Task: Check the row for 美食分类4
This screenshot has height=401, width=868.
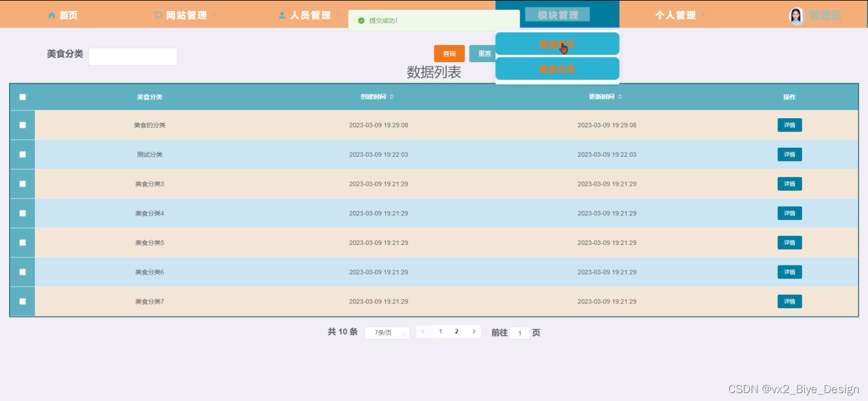Action: tap(23, 213)
